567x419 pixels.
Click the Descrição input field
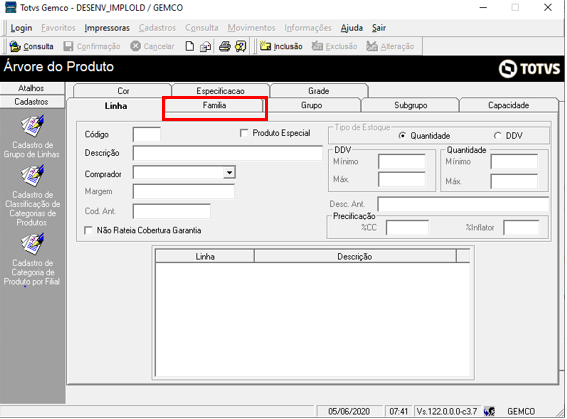point(228,153)
